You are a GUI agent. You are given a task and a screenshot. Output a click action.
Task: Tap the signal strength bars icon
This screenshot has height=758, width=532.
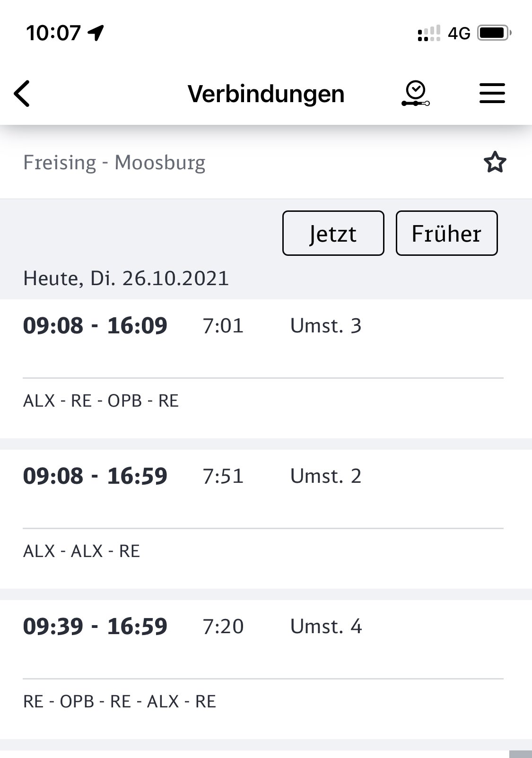click(x=429, y=33)
